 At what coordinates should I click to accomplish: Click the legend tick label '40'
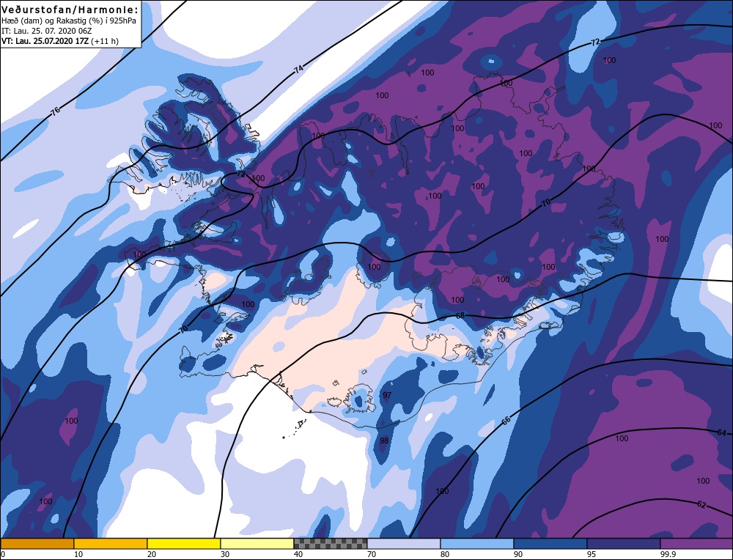click(x=298, y=554)
